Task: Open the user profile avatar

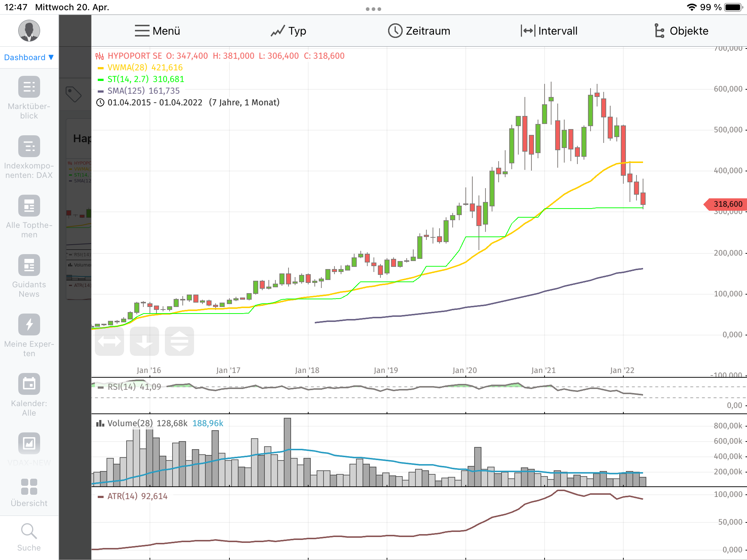Action: point(29,31)
